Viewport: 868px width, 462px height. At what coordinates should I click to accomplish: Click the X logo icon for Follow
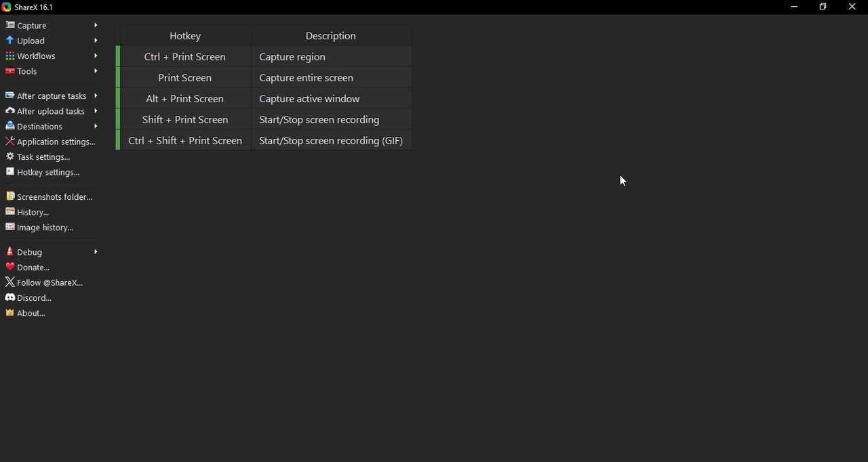point(10,282)
